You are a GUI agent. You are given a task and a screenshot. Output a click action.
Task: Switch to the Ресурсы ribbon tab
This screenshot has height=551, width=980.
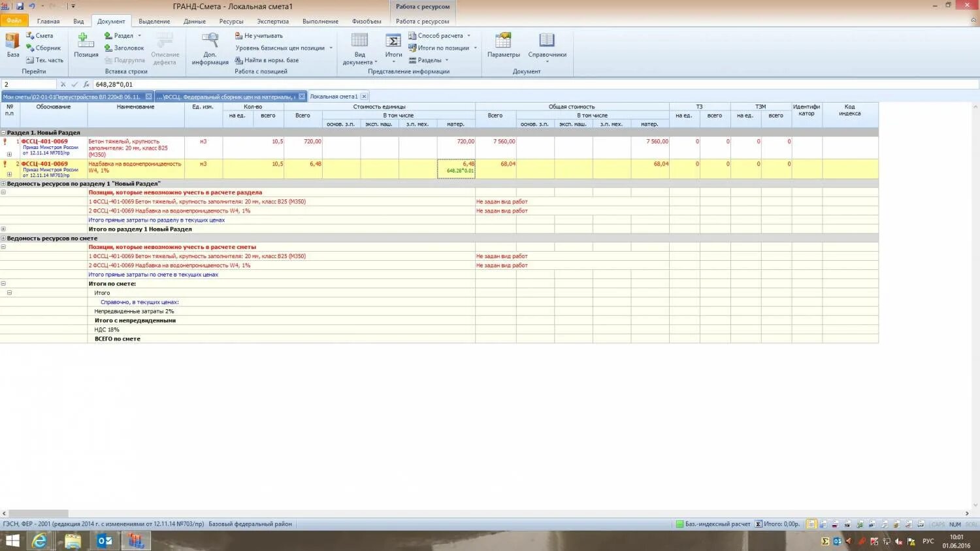point(231,22)
